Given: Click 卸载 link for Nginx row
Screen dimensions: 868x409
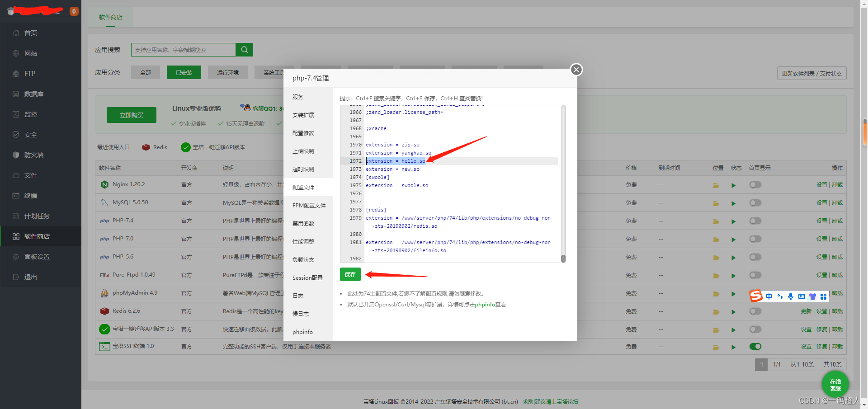Looking at the screenshot, I should pyautogui.click(x=837, y=185).
